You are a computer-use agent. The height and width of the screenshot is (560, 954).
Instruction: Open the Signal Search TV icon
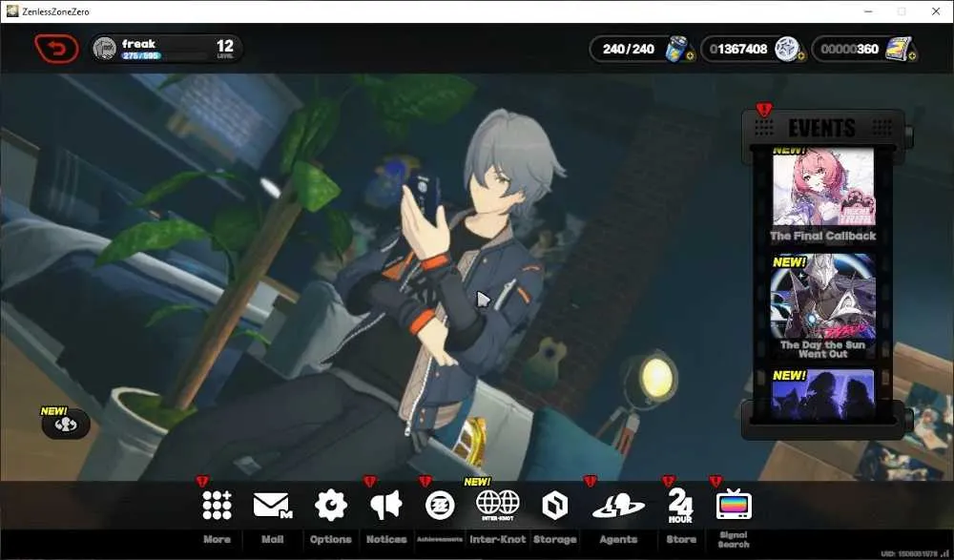(734, 505)
